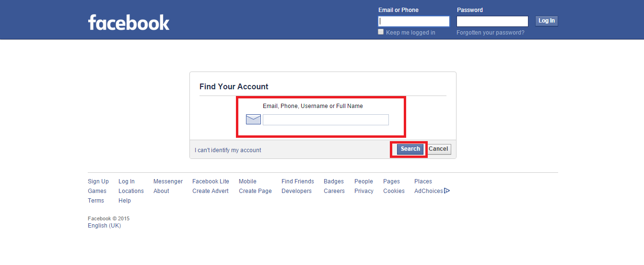
Task: Open the Games footer link
Action: click(x=97, y=191)
